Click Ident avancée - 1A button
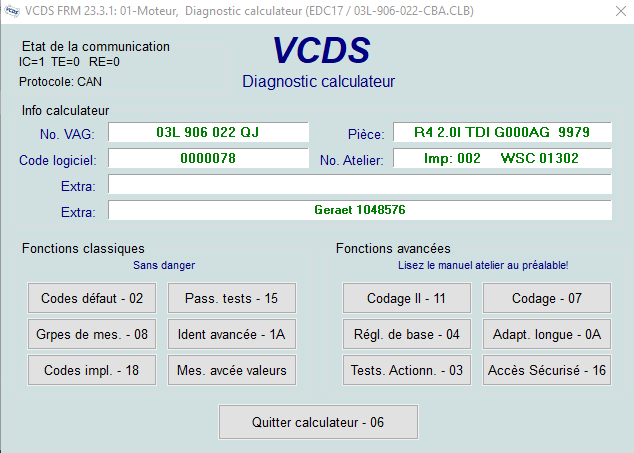The width and height of the screenshot is (634, 453). (232, 334)
